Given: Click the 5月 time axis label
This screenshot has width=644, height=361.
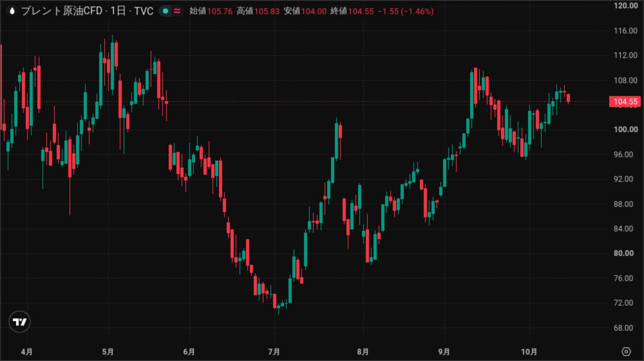Looking at the screenshot, I should 108,352.
